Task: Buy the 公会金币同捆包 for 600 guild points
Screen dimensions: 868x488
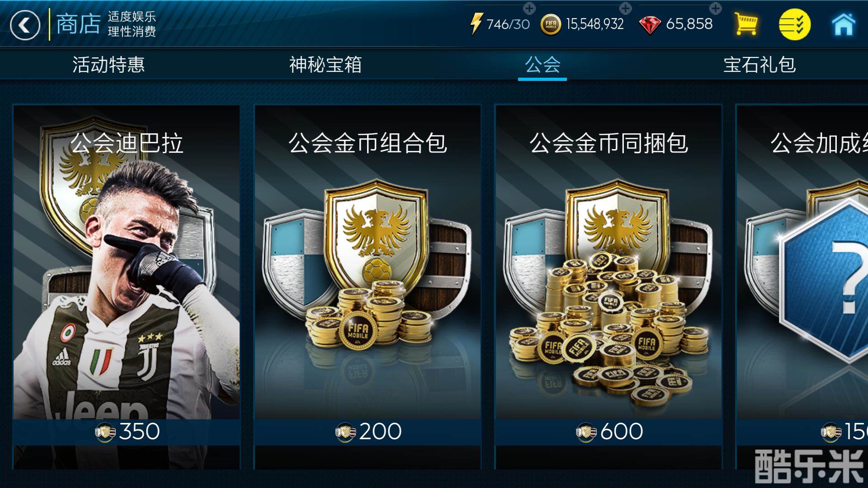Action: tap(609, 432)
